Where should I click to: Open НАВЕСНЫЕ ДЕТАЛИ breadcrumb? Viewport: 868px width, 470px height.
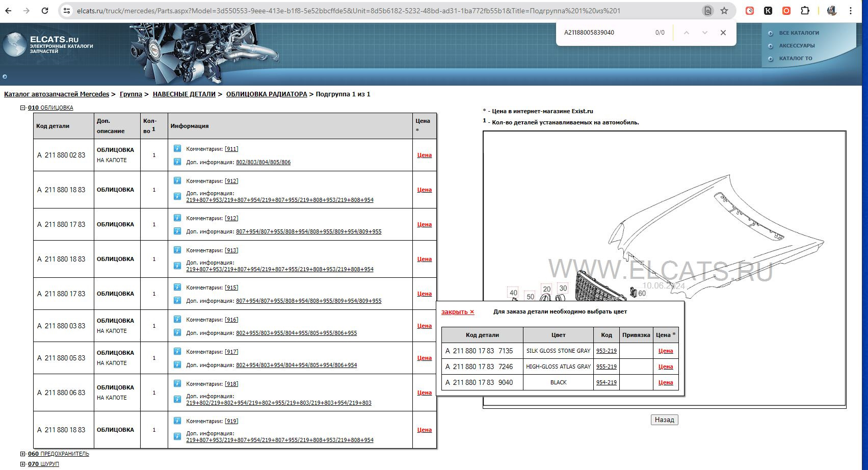click(x=184, y=94)
